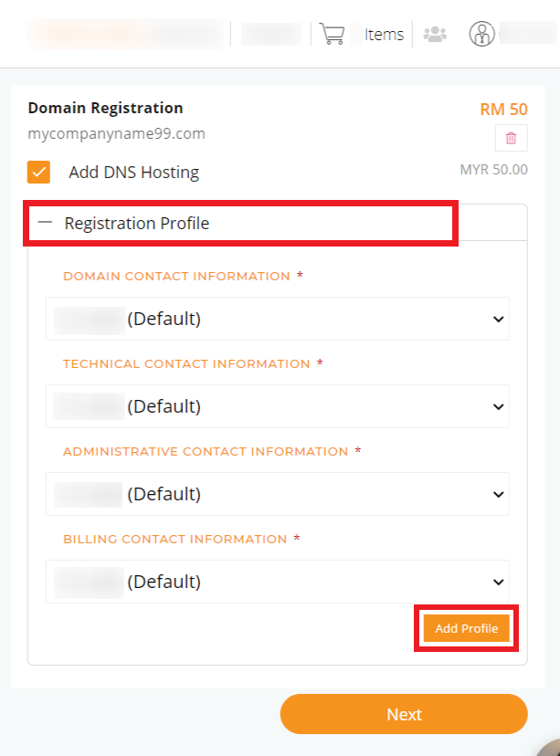Click the blurred site logo in header

125,34
